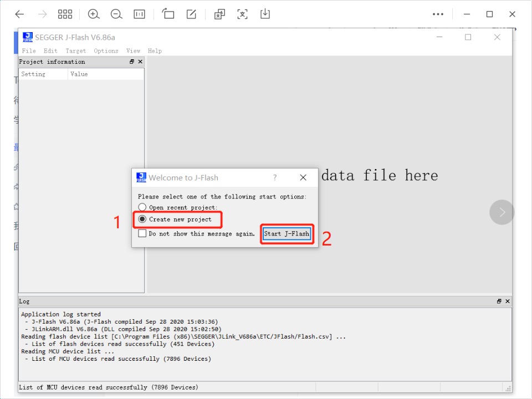The width and height of the screenshot is (532, 399).
Task: Save the image with the download icon
Action: pos(265,14)
